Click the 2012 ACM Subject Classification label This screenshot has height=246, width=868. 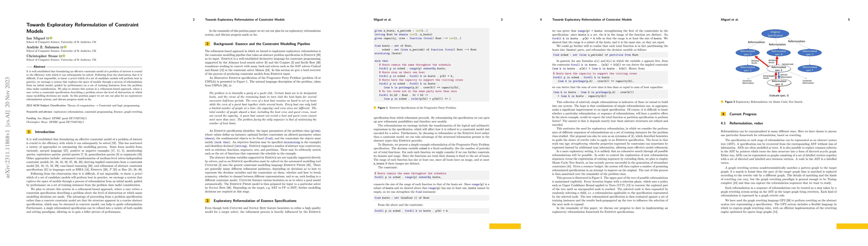(x=46, y=106)
